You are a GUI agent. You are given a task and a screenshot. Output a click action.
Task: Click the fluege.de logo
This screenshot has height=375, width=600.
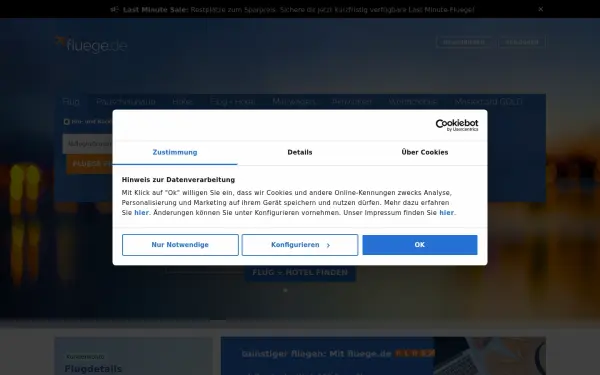click(x=91, y=45)
